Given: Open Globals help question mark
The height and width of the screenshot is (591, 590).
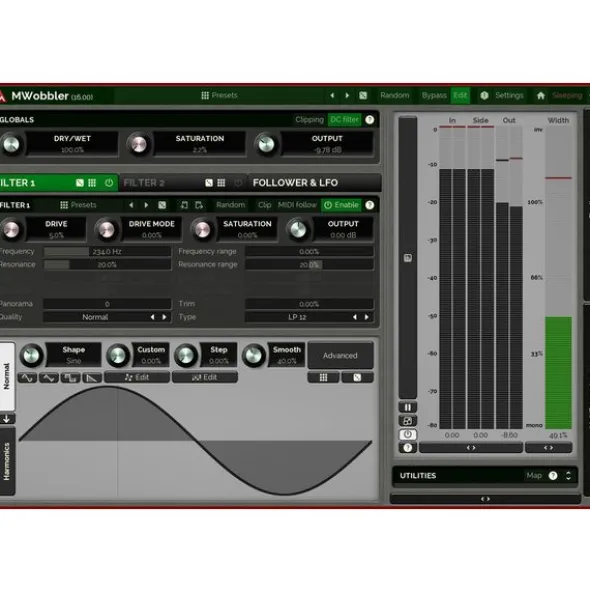Looking at the screenshot, I should [x=370, y=120].
